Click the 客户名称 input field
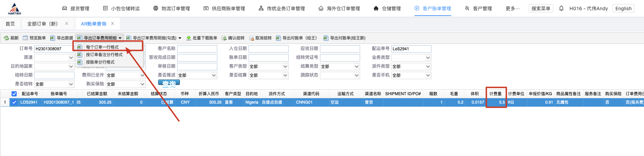644x156 pixels. coord(197,49)
